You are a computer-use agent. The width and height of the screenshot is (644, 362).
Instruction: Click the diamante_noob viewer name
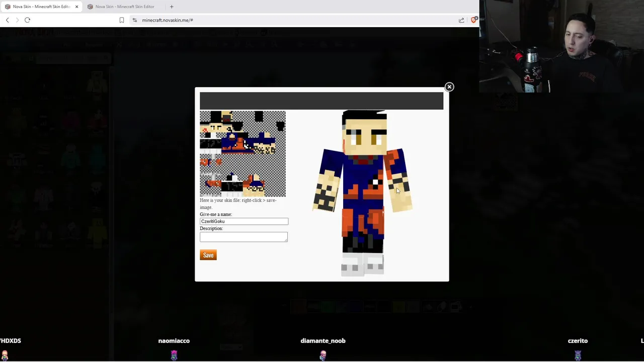[323, 341]
